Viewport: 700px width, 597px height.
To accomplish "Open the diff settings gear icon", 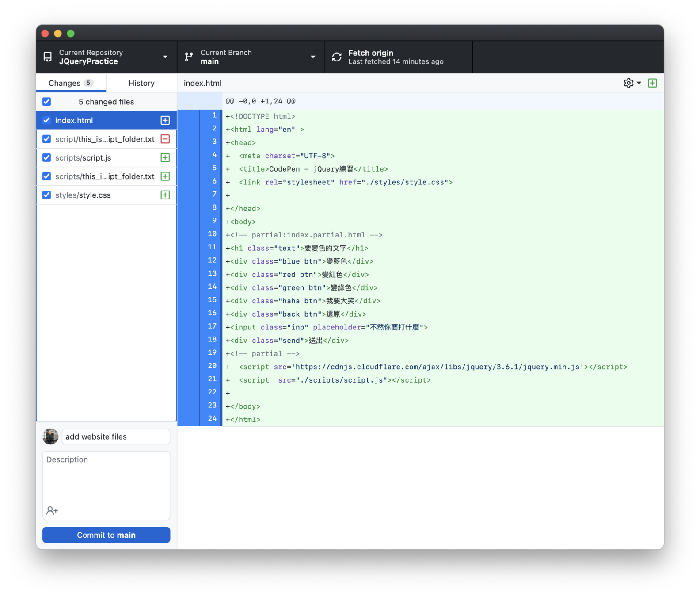I will tap(628, 83).
